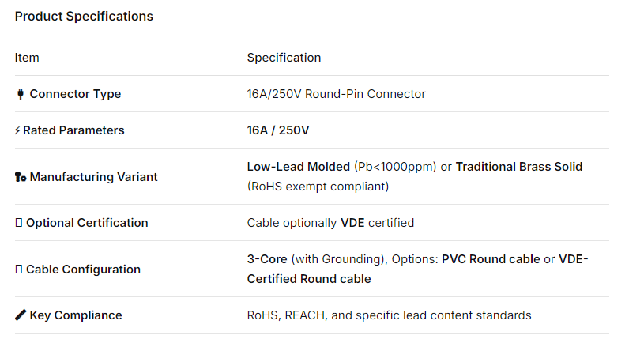The height and width of the screenshot is (343, 644).
Task: Click the Traditional Brass Solid text
Action: click(x=518, y=167)
